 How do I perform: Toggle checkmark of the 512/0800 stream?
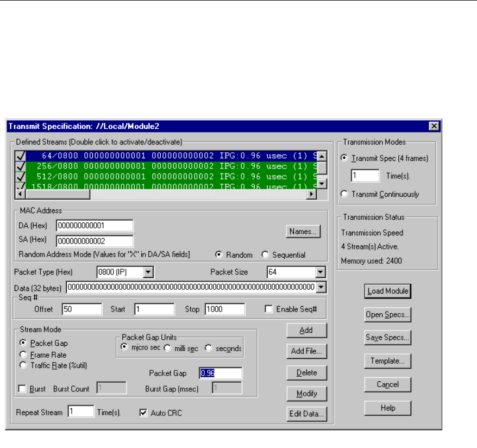(21, 176)
